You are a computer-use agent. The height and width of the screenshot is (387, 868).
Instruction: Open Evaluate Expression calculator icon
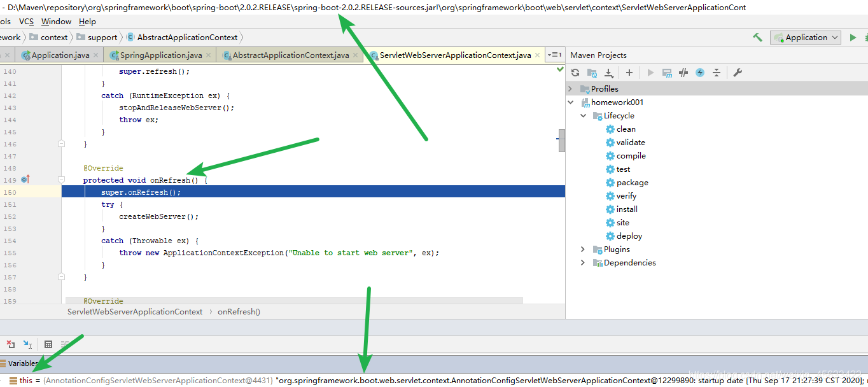(x=48, y=344)
